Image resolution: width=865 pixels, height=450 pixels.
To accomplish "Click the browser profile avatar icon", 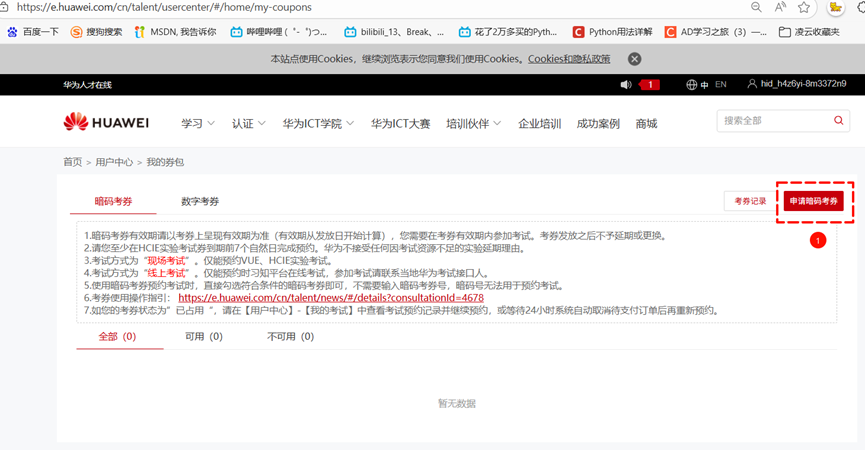I will coord(835,7).
